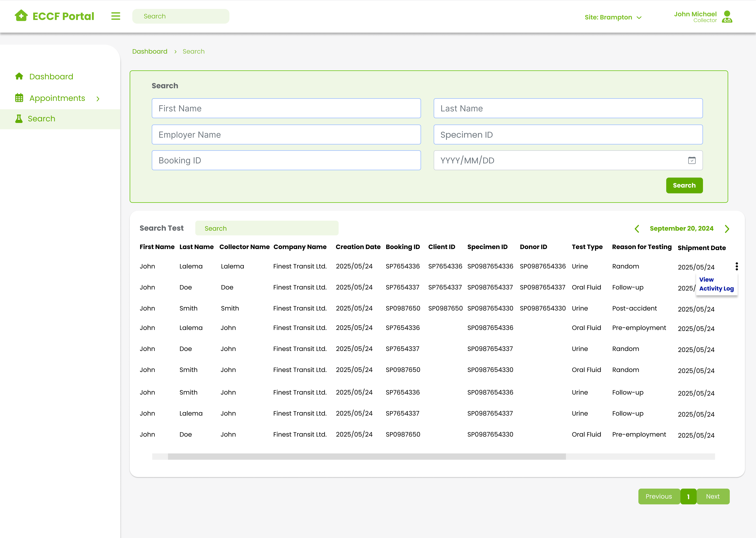Select page 1 in pagination
This screenshot has height=538, width=756.
tap(688, 496)
